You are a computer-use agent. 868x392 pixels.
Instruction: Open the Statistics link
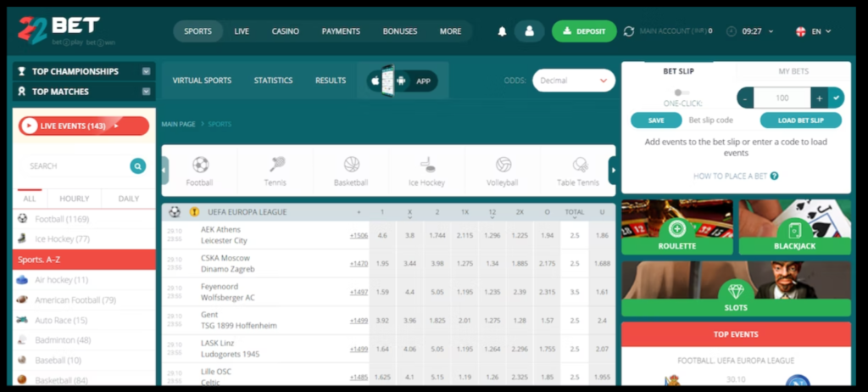click(274, 81)
